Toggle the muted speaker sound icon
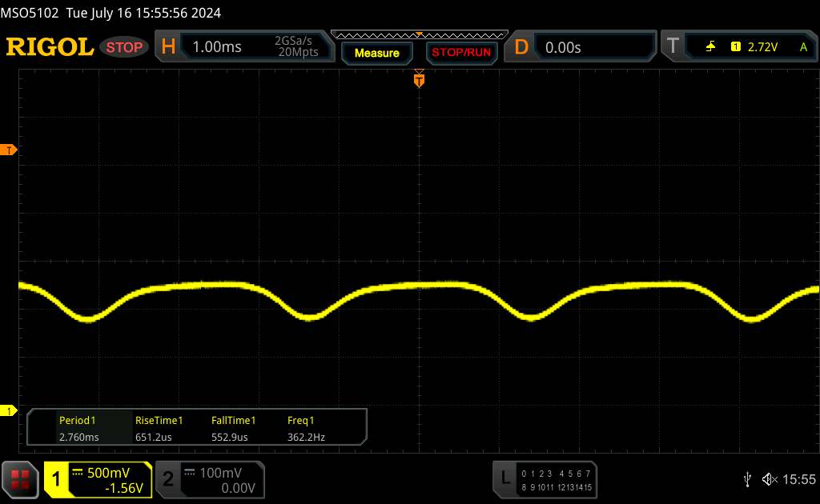 pyautogui.click(x=770, y=479)
